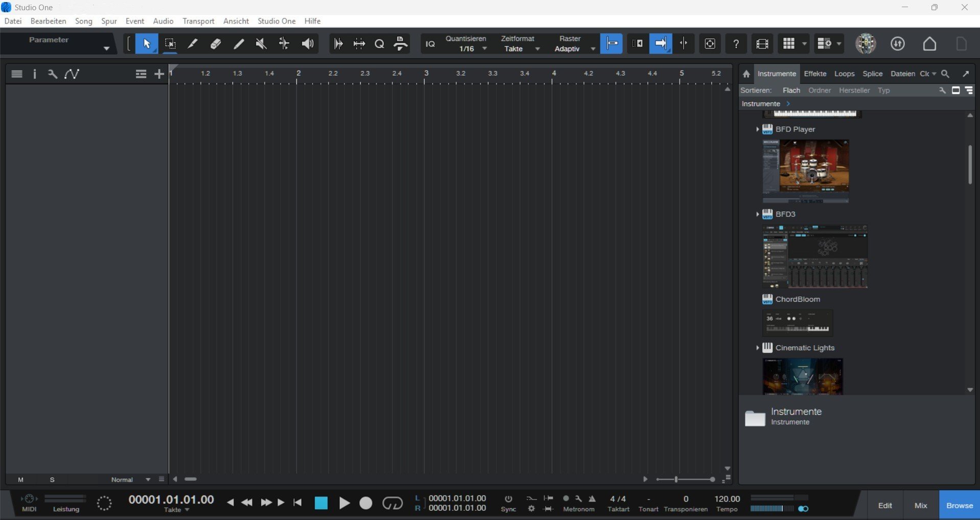Click the MIDI monitor icon
The height and width of the screenshot is (520, 980).
point(29,500)
